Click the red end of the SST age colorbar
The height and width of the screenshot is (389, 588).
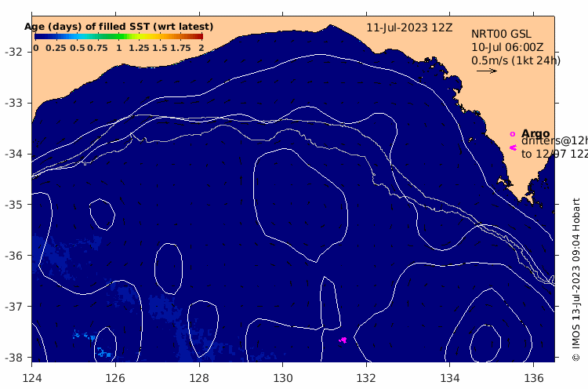click(x=199, y=36)
